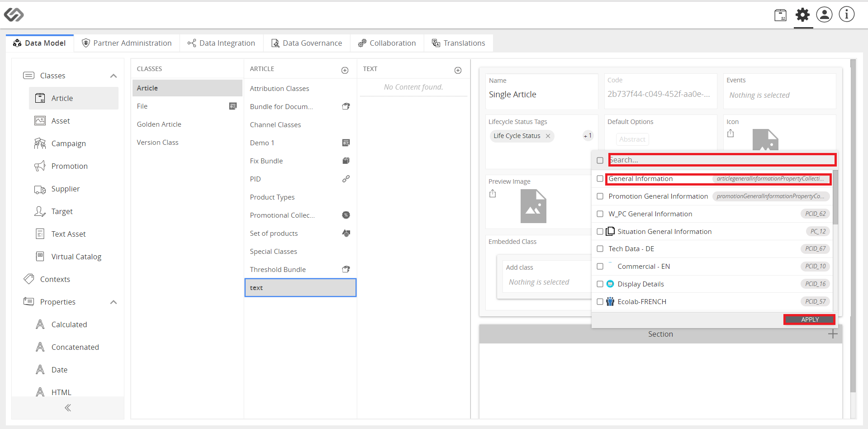Click the Name field Single Article
The height and width of the screenshot is (429, 868).
click(541, 95)
